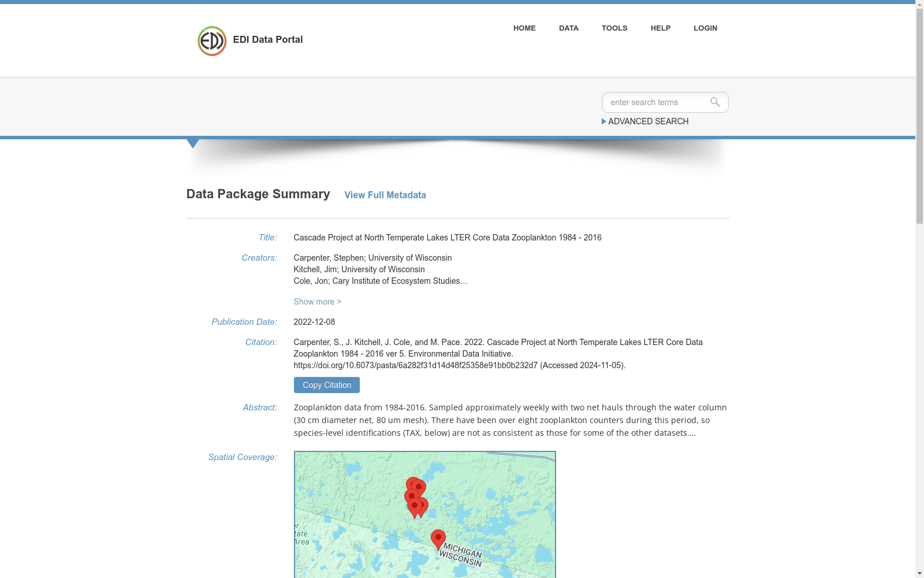This screenshot has width=924, height=578.
Task: Open the HOME menu
Action: 524,28
